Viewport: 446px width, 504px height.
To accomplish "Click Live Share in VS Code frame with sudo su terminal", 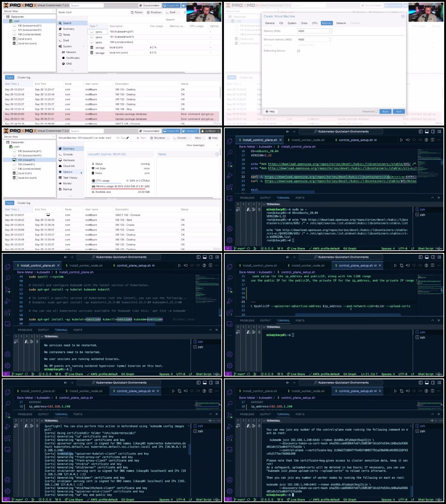I will [295, 249].
